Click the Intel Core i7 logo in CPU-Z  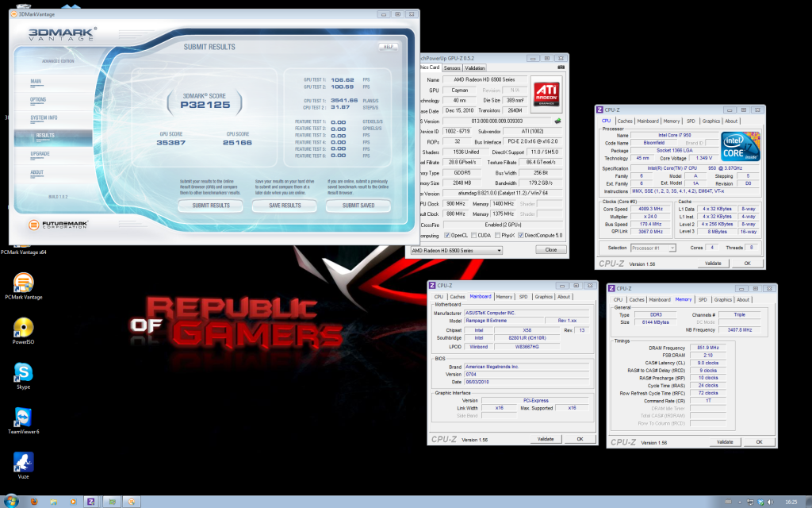click(x=741, y=146)
